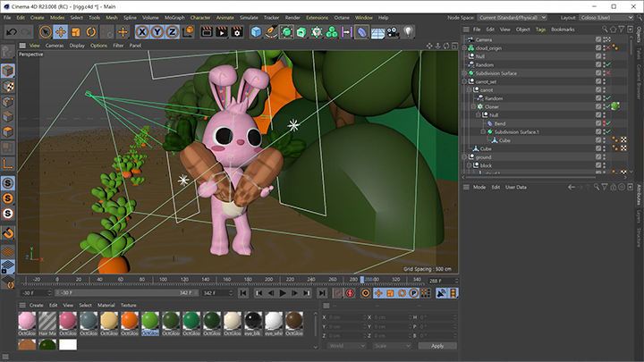This screenshot has width=644, height=362.
Task: Open the Subdivision Surface generators
Action: (x=286, y=32)
